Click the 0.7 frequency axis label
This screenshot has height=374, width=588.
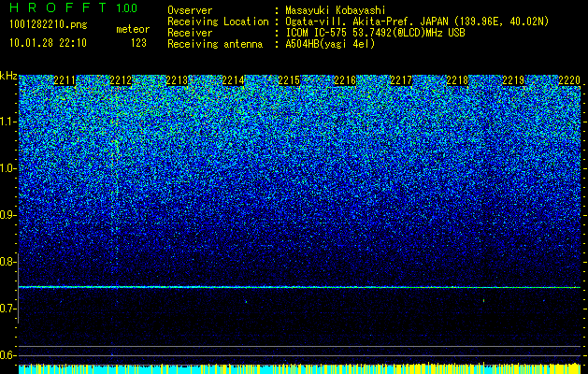(7, 309)
